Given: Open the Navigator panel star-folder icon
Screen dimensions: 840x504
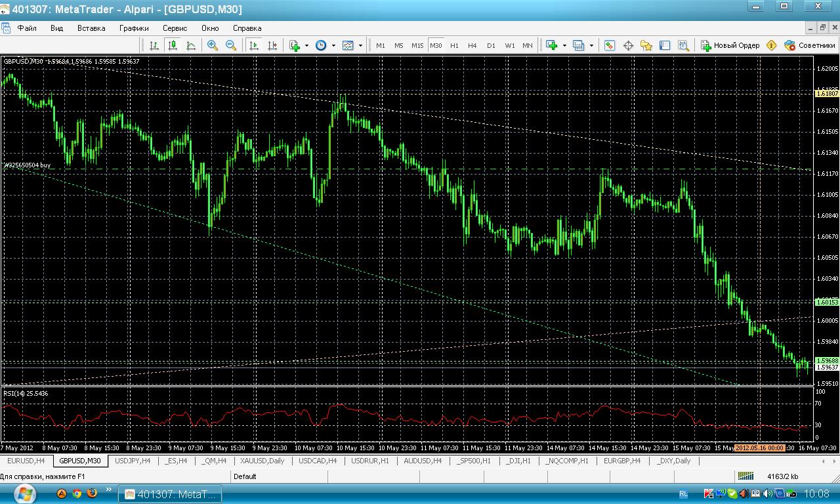Looking at the screenshot, I should [x=646, y=45].
